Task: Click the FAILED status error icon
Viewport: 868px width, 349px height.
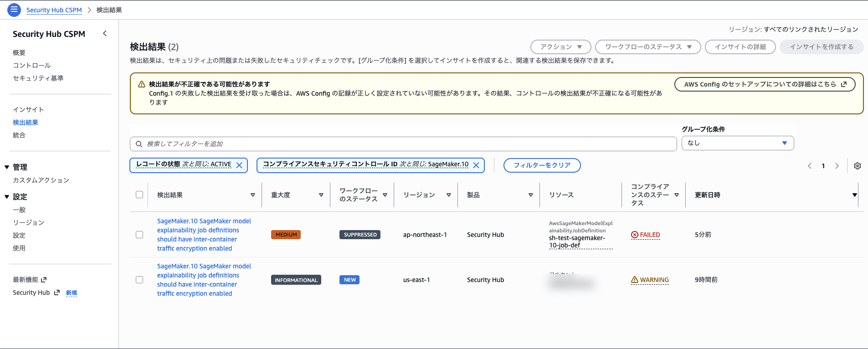Action: [x=635, y=235]
